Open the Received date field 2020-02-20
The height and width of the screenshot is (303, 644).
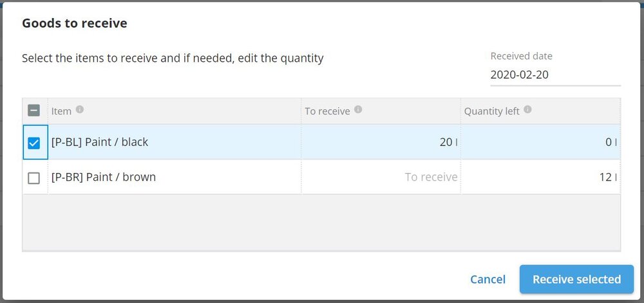click(x=555, y=75)
